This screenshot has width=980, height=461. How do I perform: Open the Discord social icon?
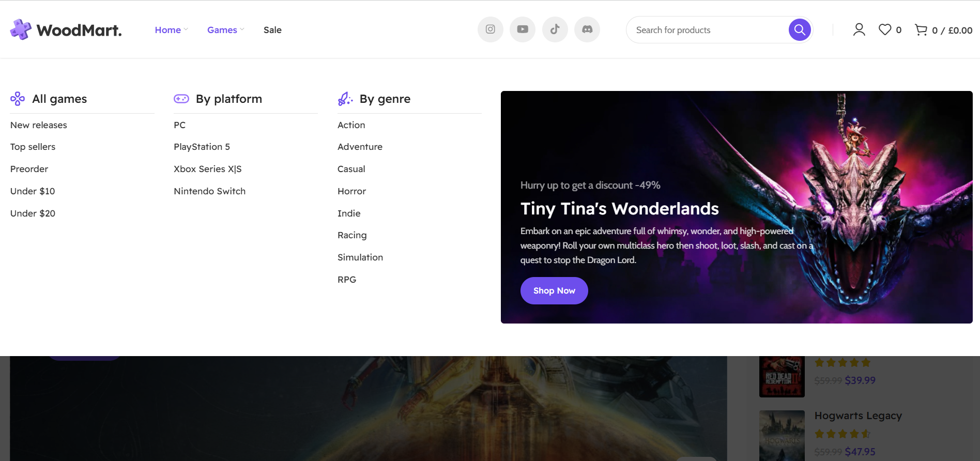587,29
